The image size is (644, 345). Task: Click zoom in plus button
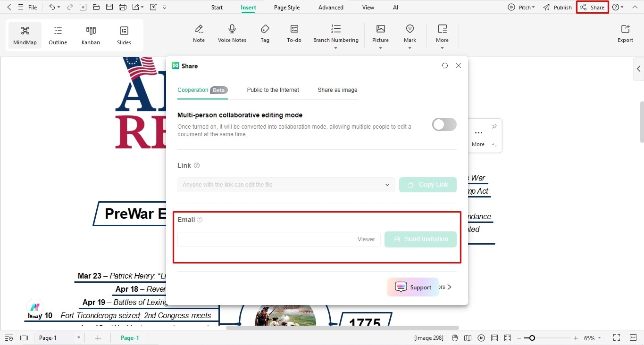click(x=576, y=338)
